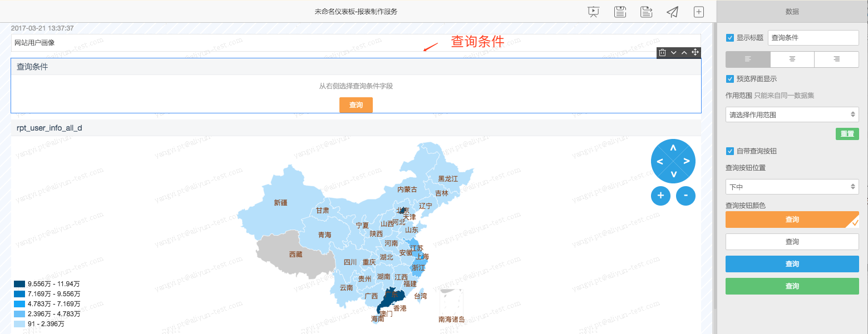Delete the query widget via trash icon

click(662, 52)
